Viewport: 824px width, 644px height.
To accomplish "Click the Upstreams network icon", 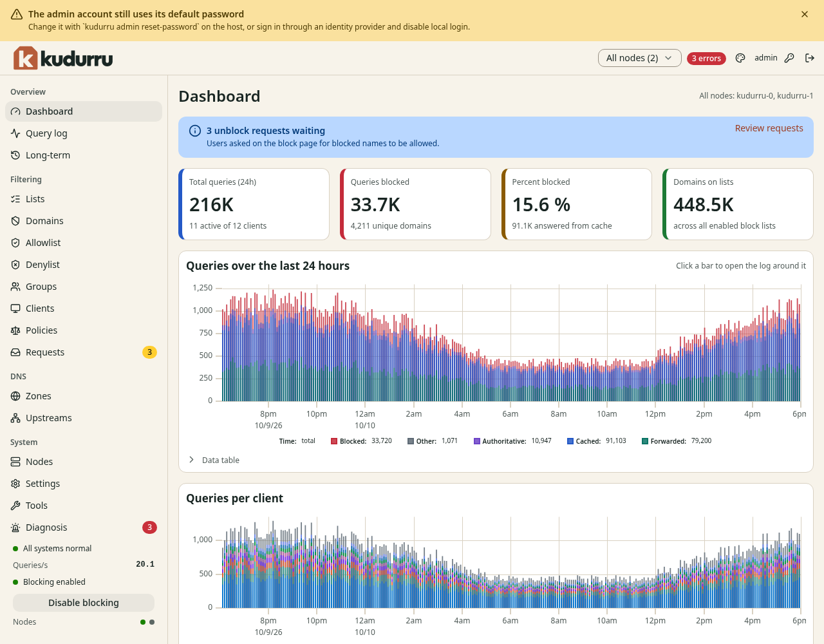I will tap(15, 418).
